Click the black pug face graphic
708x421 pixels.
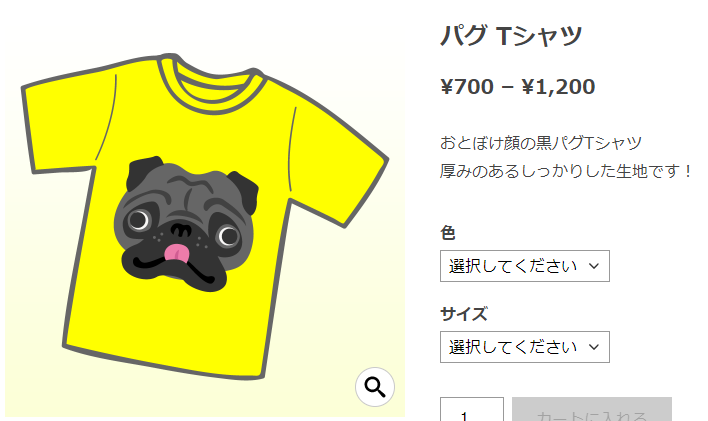coord(186,224)
